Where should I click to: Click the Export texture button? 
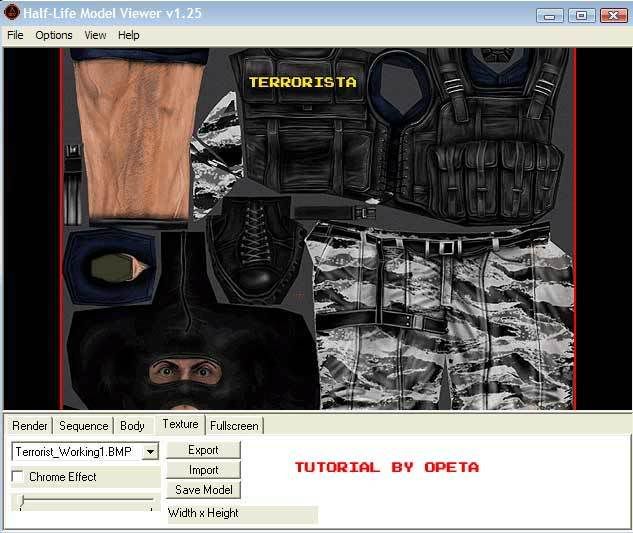203,450
